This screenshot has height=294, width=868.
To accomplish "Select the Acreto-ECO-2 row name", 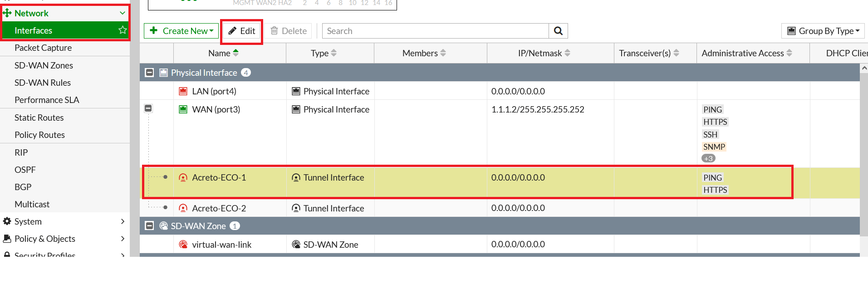I will [219, 208].
